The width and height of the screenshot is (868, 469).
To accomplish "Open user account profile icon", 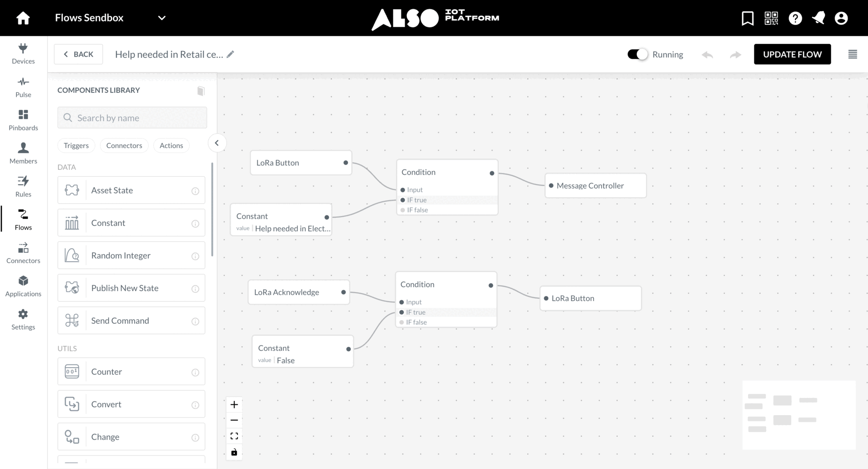I will [x=841, y=18].
